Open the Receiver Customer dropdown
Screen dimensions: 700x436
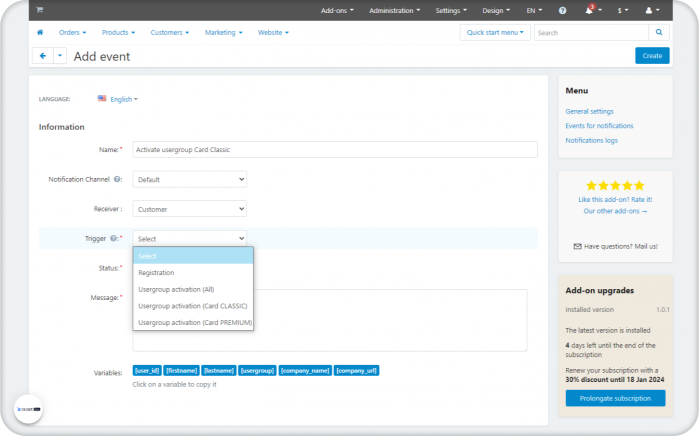point(190,209)
